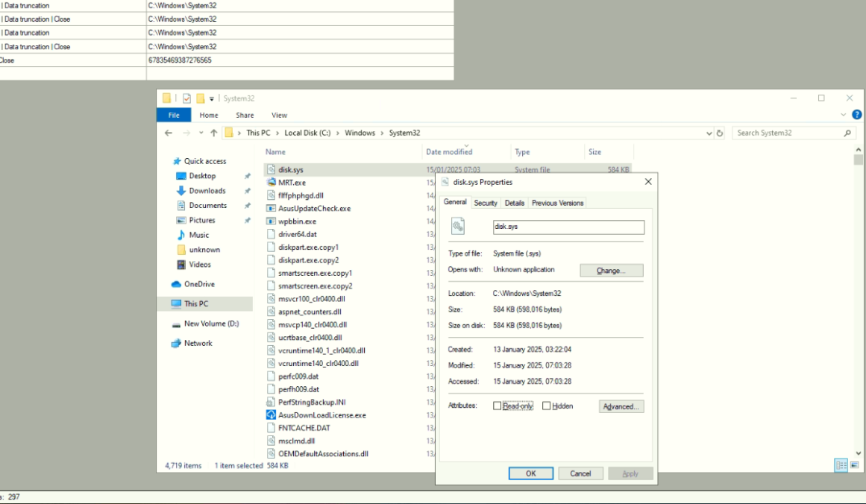Image resolution: width=866 pixels, height=504 pixels.
Task: Click the Explorer help question mark icon
Action: (856, 115)
